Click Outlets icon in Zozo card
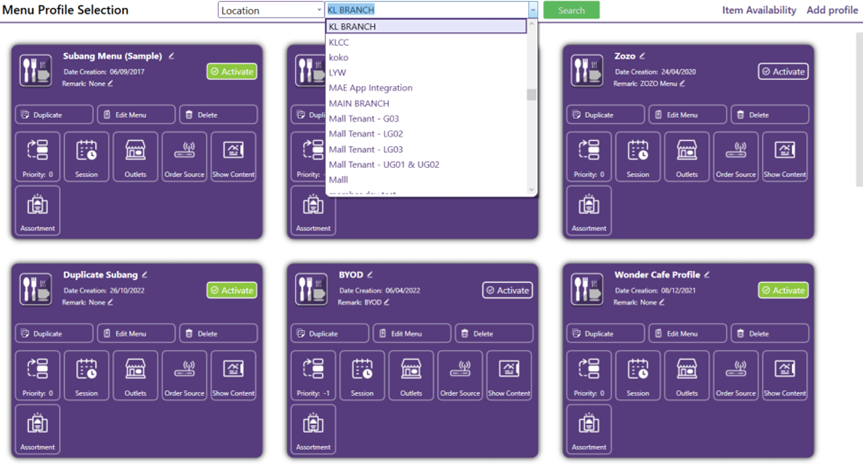This screenshot has height=464, width=863. click(x=687, y=156)
